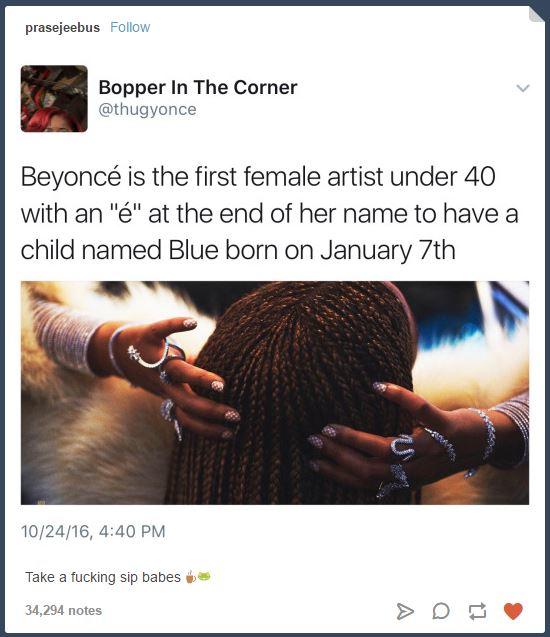Click the Beyoncé tweet text
550x637 pixels.
pos(269,213)
